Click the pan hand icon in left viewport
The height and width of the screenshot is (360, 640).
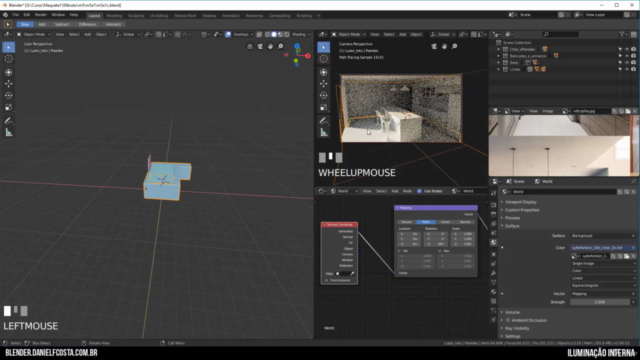(270, 47)
